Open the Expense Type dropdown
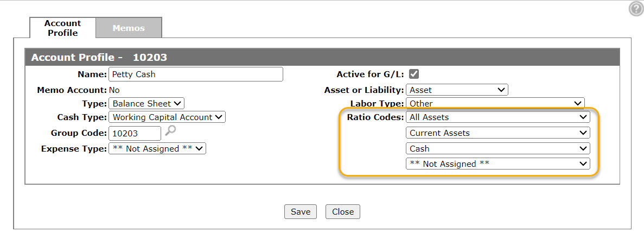This screenshot has height=238, width=644. click(157, 149)
